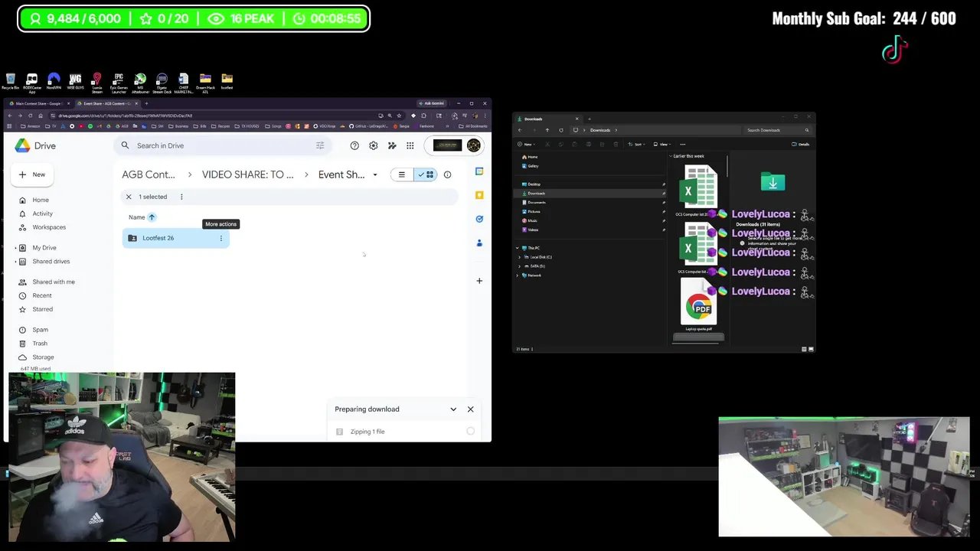Open Sort dropdown in File Explorer
Screen dimensions: 980x551
638,144
